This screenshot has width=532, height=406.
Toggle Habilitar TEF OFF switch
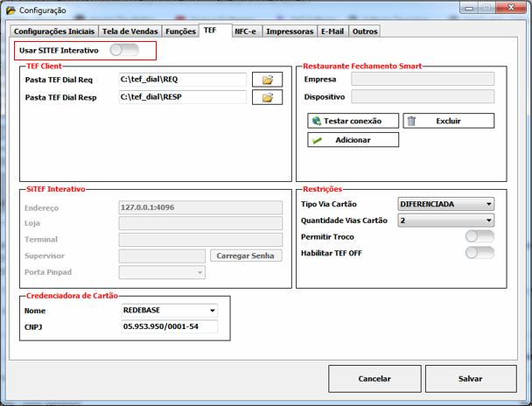[479, 253]
